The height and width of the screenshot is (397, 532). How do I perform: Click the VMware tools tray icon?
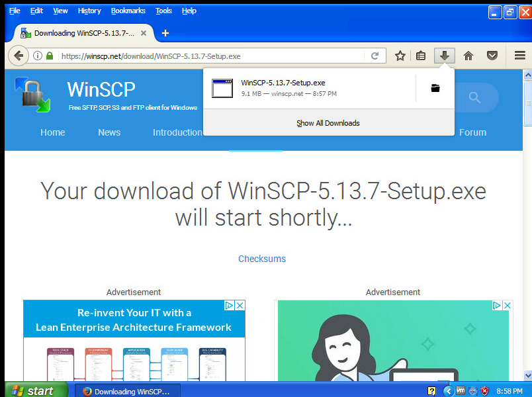461,391
